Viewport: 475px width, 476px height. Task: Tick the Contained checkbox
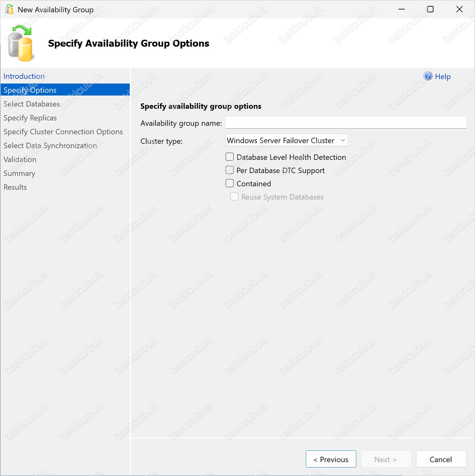tap(230, 183)
